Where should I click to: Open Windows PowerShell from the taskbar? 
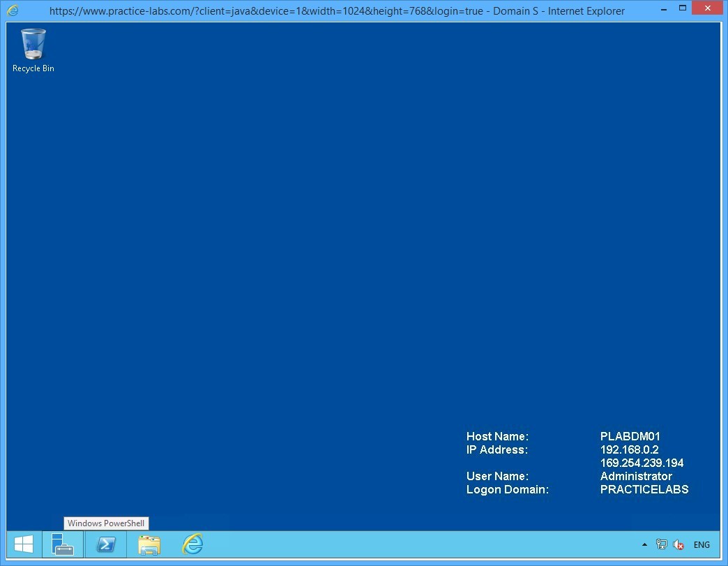[106, 544]
